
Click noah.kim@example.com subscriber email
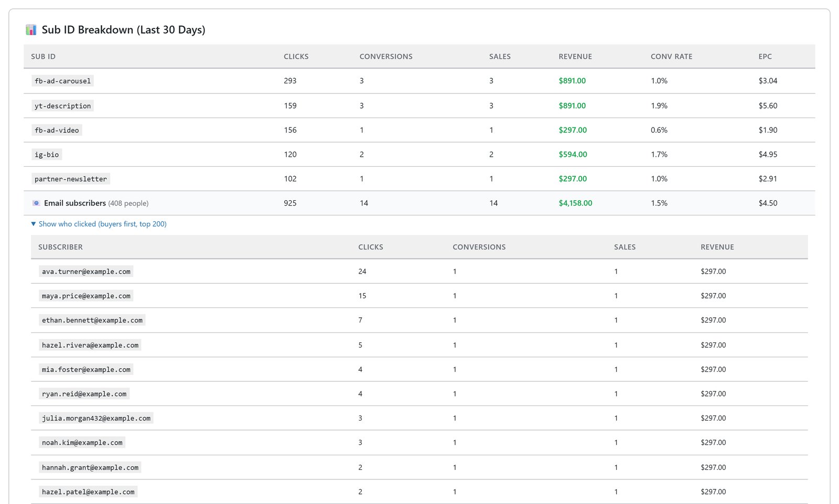[82, 443]
